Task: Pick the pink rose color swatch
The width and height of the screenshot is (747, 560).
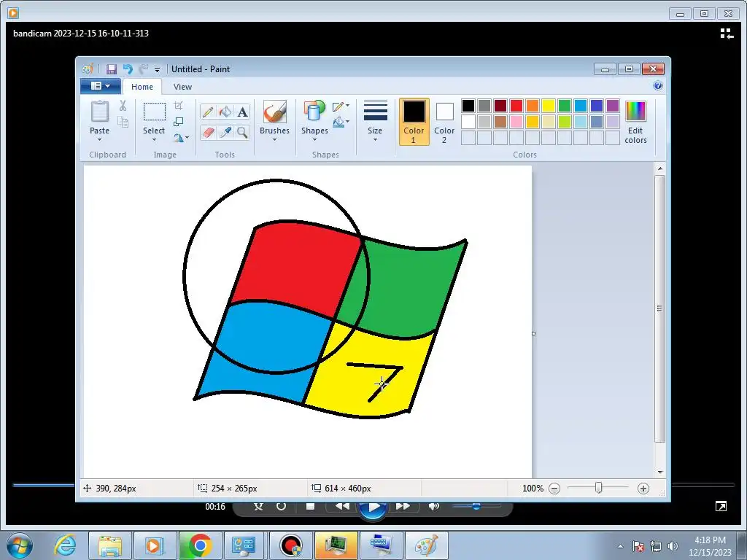Action: [516, 122]
